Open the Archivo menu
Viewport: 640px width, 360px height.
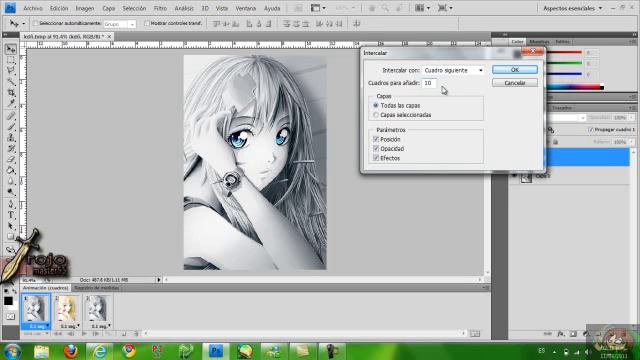pyautogui.click(x=33, y=8)
